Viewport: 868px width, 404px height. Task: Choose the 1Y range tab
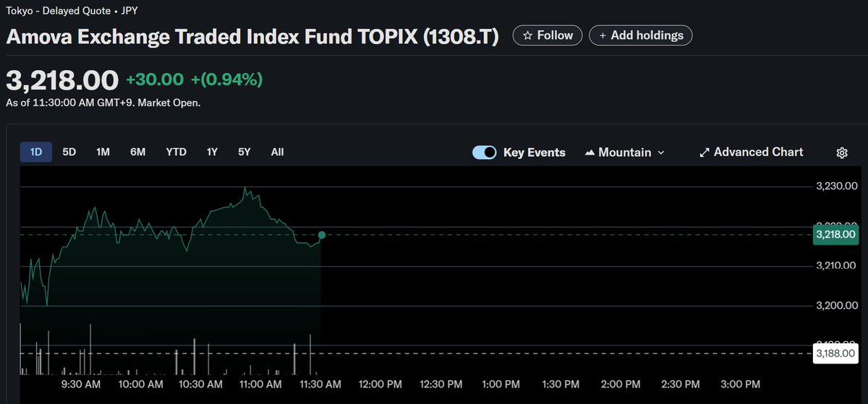click(212, 152)
